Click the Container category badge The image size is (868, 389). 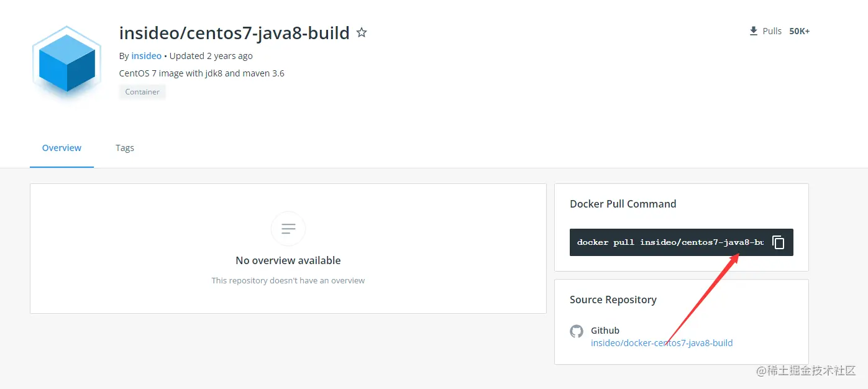(142, 92)
